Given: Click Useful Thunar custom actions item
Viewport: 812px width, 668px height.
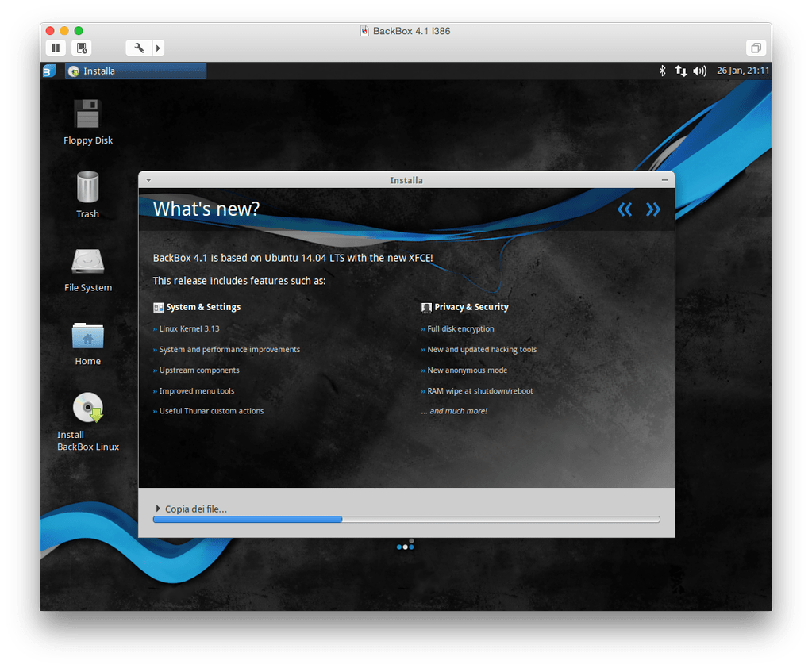Looking at the screenshot, I should point(211,411).
